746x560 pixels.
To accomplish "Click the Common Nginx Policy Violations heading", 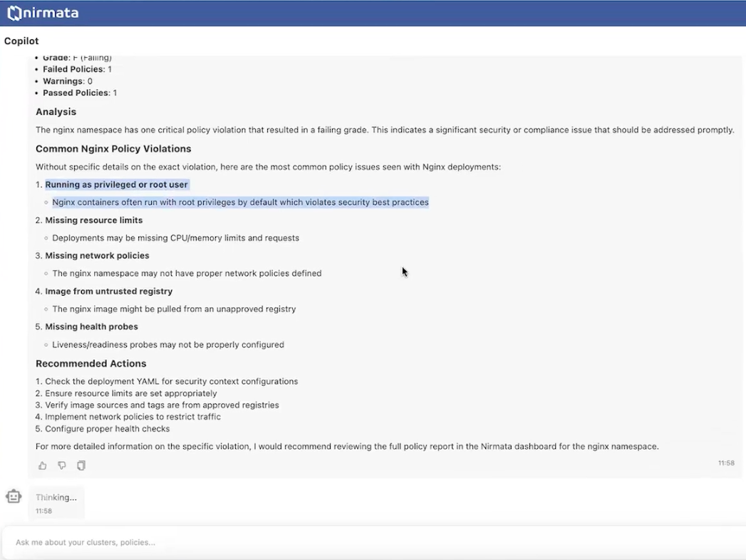I will click(113, 148).
